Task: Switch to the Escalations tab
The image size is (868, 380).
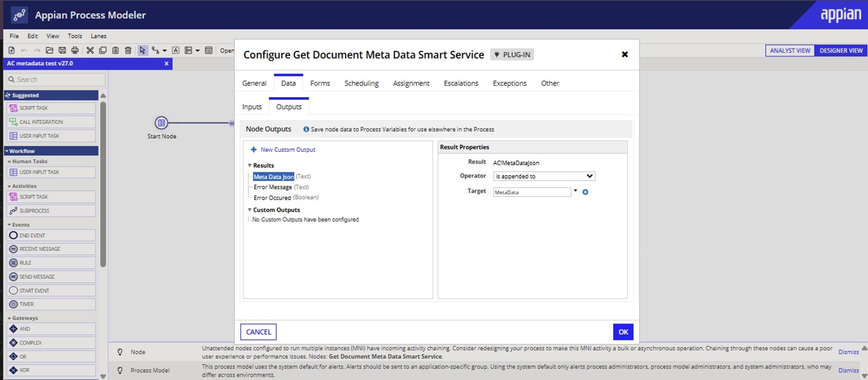Action: 461,83
